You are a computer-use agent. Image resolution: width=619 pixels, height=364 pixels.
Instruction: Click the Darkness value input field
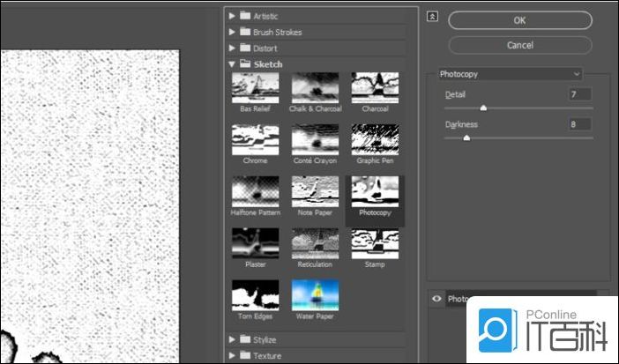[580, 124]
